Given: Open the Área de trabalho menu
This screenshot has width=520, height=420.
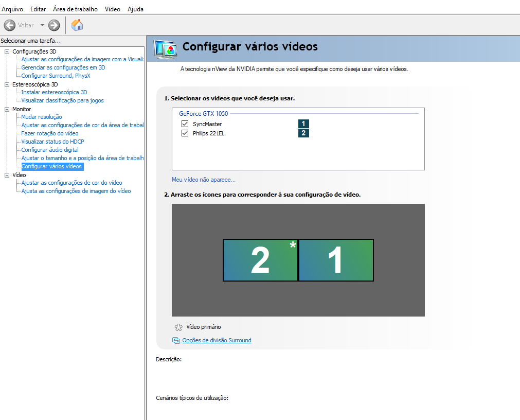Looking at the screenshot, I should 75,9.
